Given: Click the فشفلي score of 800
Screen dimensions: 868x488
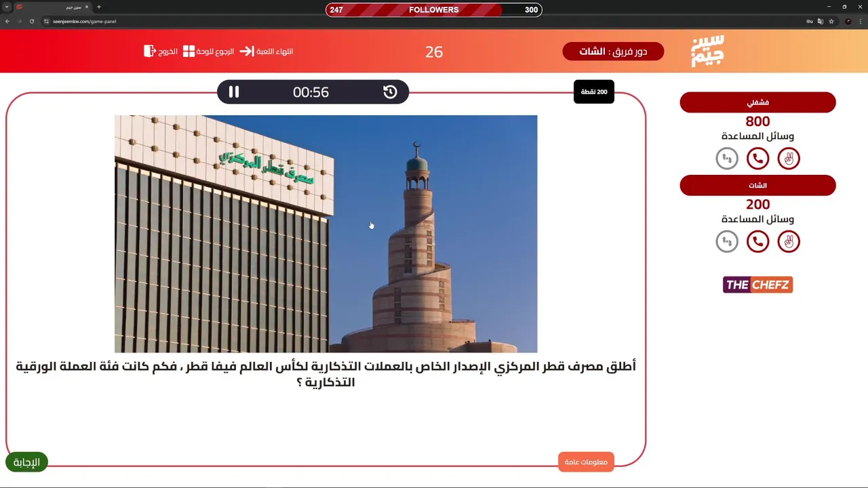Looking at the screenshot, I should (757, 121).
